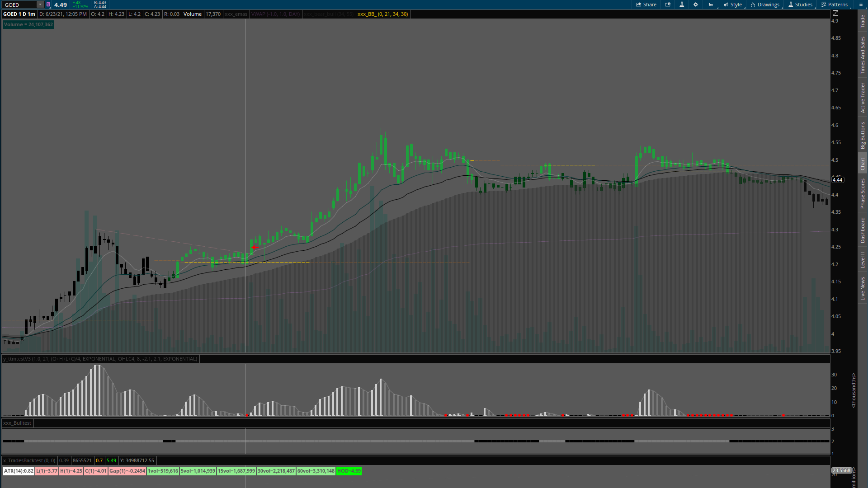Open the Studies menu
This screenshot has height=488, width=868.
(x=800, y=5)
